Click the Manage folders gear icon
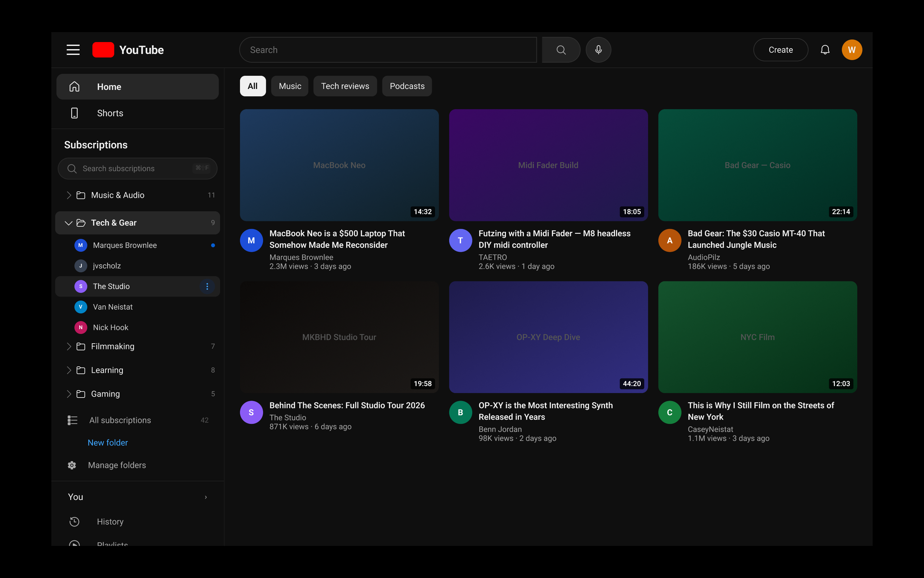 pos(72,465)
